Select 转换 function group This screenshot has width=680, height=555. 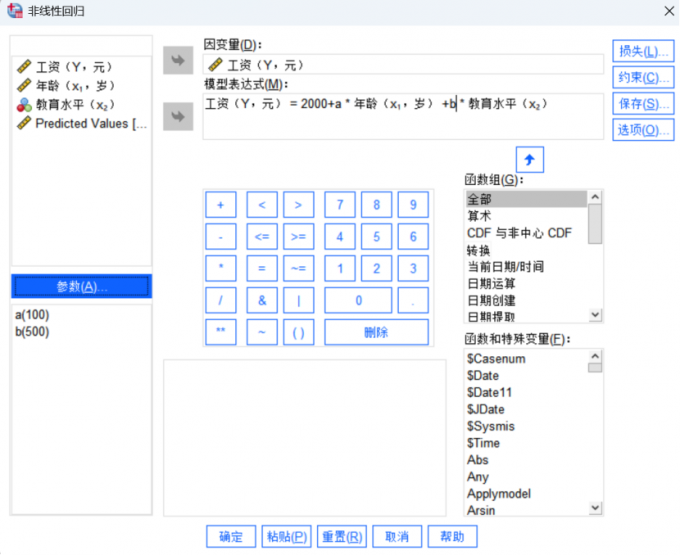pos(526,250)
